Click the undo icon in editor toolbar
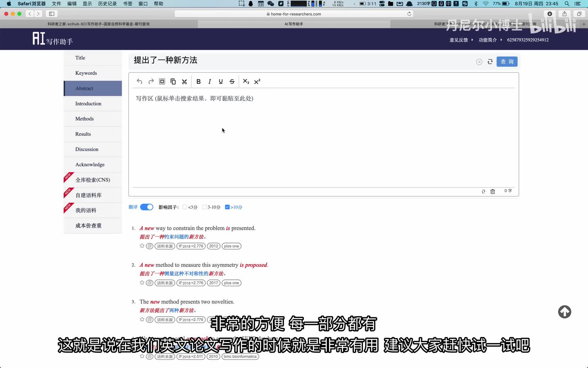Image resolution: width=588 pixels, height=368 pixels. (x=140, y=81)
